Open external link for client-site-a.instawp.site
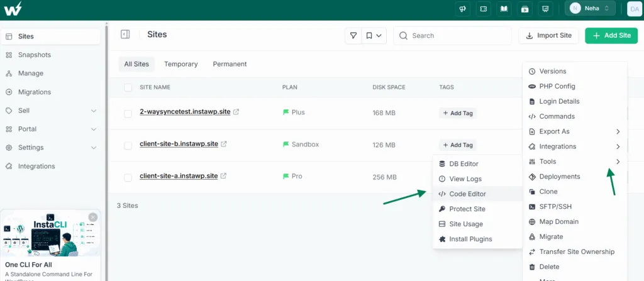This screenshot has height=281, width=644. (223, 176)
